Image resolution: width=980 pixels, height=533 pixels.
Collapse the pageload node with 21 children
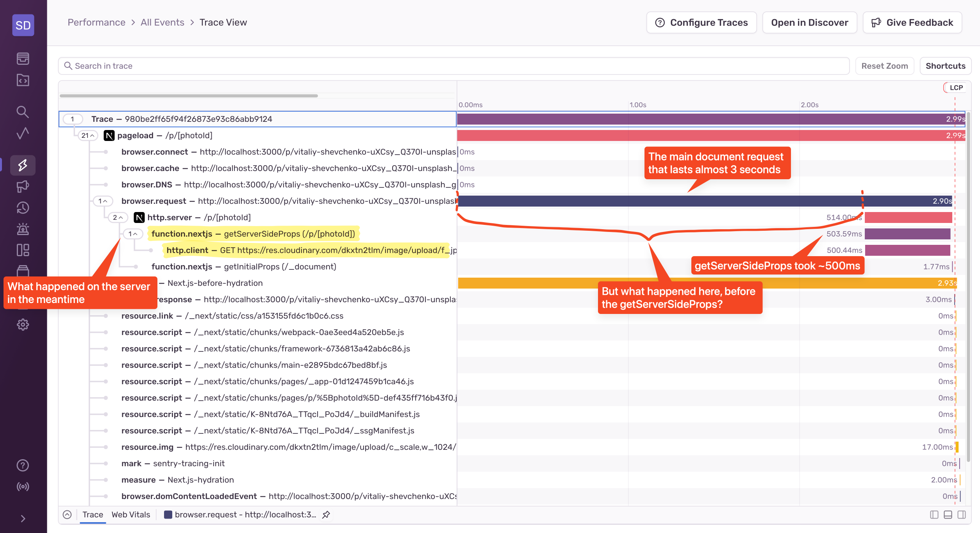tap(88, 135)
